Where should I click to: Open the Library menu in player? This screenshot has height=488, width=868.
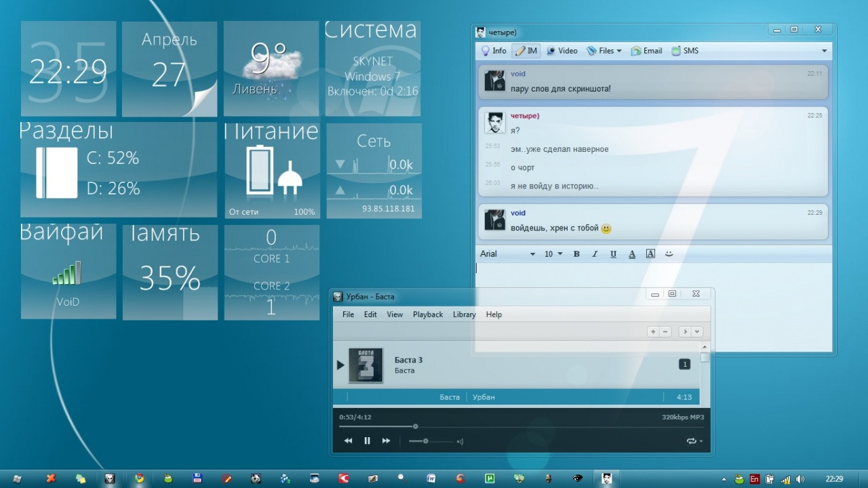coord(465,314)
